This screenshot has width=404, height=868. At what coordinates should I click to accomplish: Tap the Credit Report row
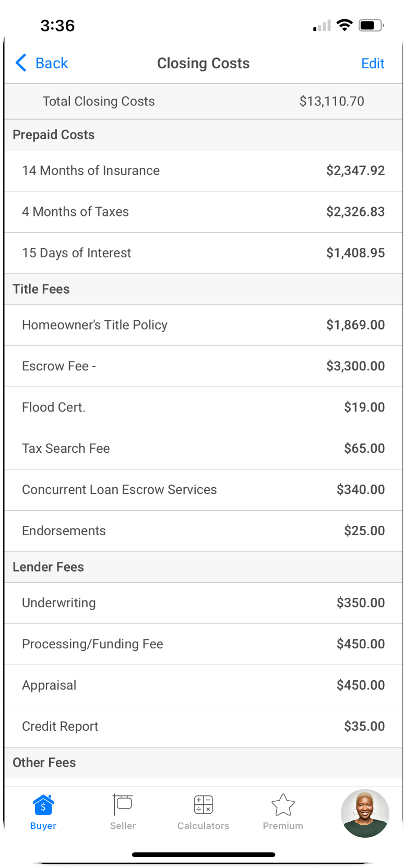(203, 727)
